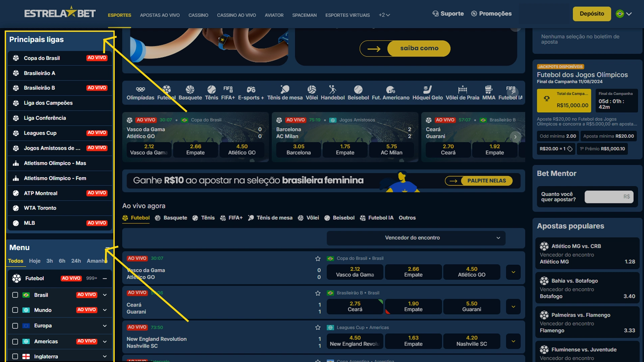Open Spaceman in top navigation
The height and width of the screenshot is (362, 644).
[x=304, y=15]
